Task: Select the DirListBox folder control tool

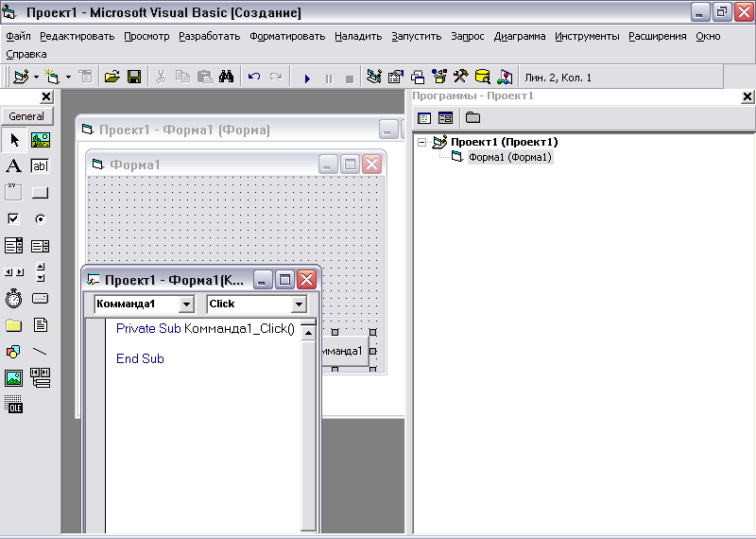Action: pos(13,325)
